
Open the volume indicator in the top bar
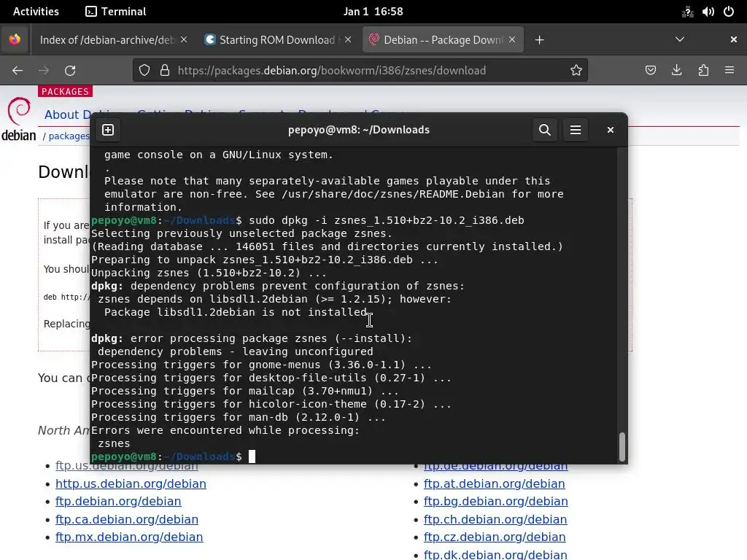click(x=708, y=12)
